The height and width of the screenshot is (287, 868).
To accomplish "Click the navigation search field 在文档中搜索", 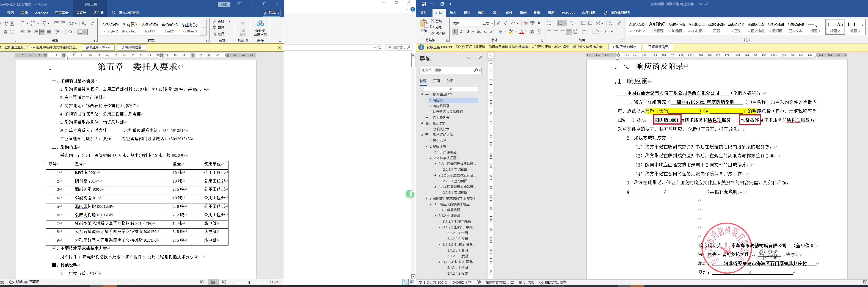I will coord(447,70).
